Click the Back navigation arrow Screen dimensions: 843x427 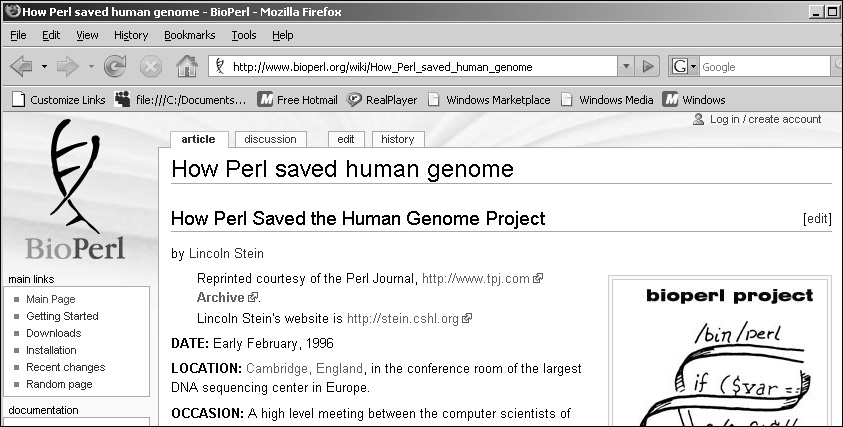tap(22, 67)
